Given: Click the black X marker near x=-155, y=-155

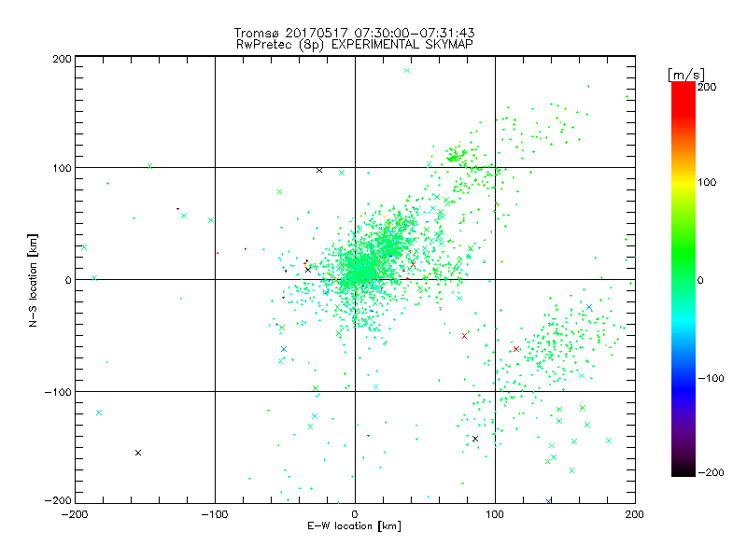Looking at the screenshot, I should [138, 453].
